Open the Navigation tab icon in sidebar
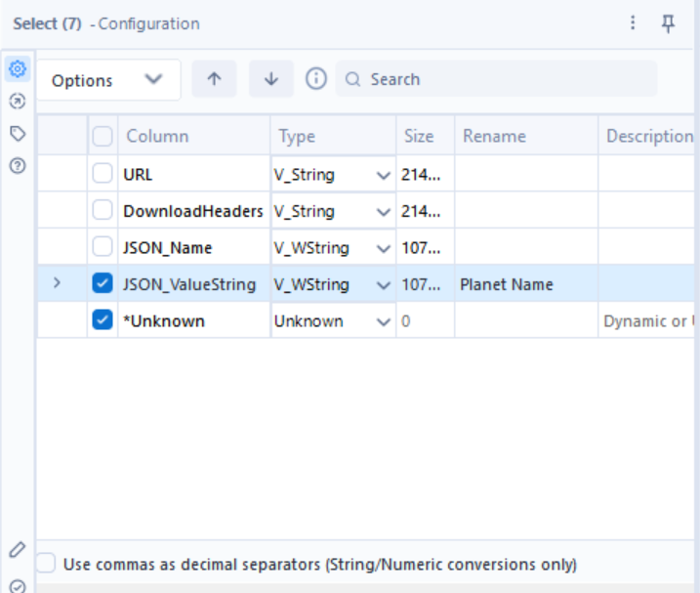 [x=16, y=101]
